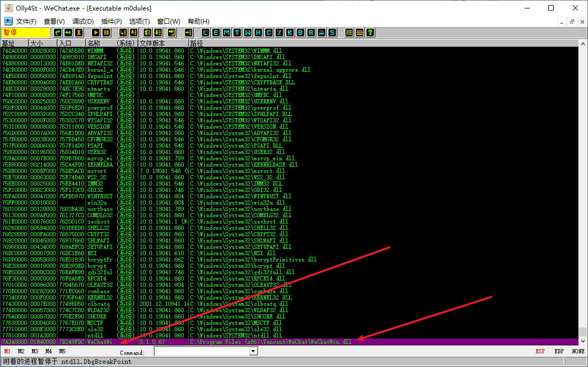Select the USER32.dll module row

coord(289,152)
